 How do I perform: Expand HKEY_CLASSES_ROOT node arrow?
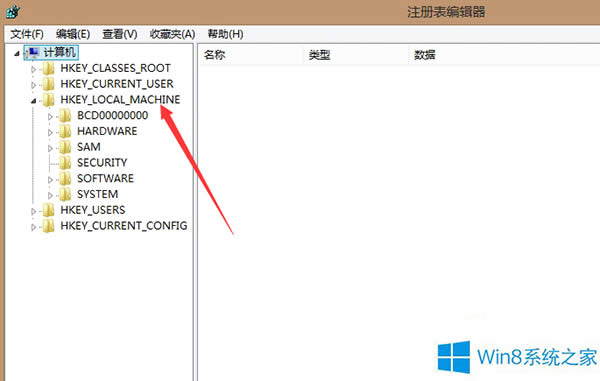coord(34,69)
